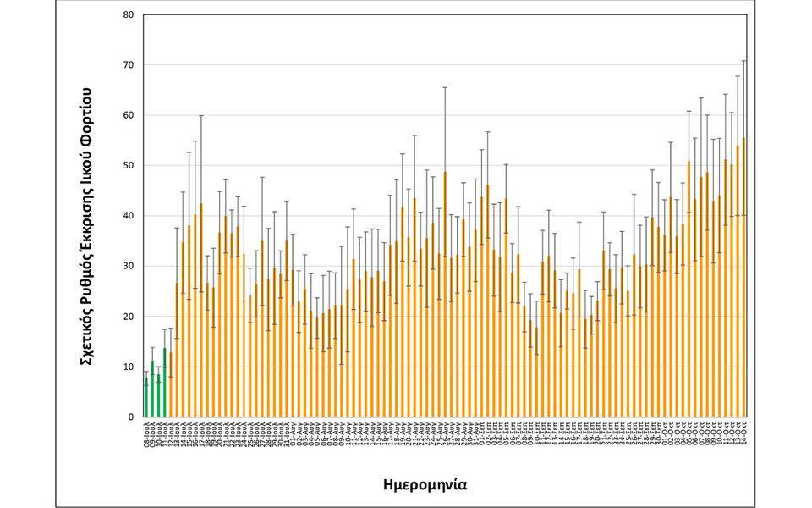Select the first green bar for 08-Ιουλ
This screenshot has height=508, width=812.
click(146, 398)
